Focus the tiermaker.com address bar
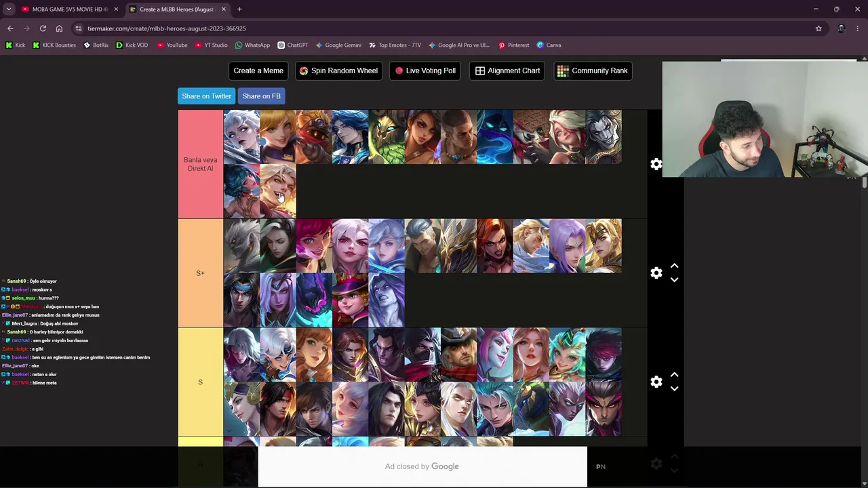868x488 pixels. pos(448,28)
